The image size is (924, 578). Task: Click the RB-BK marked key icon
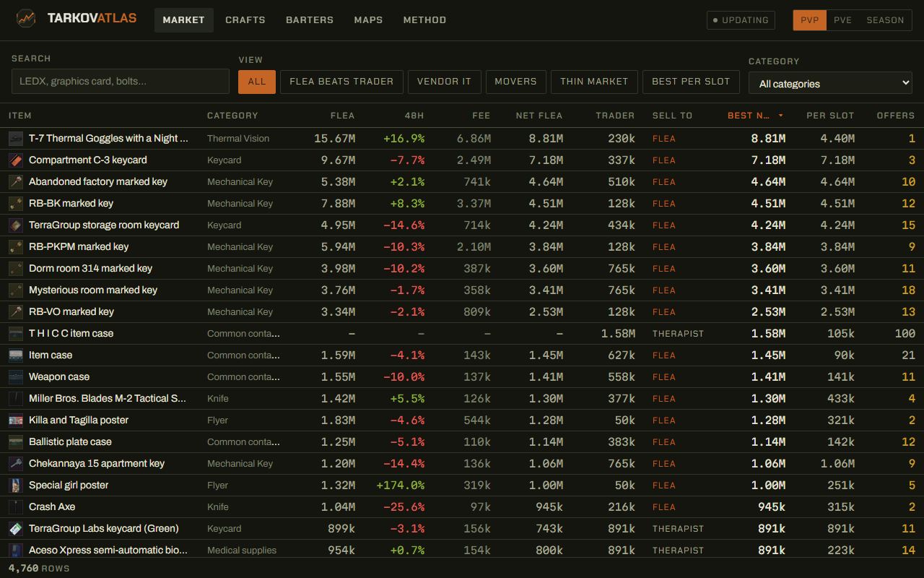[x=16, y=203]
